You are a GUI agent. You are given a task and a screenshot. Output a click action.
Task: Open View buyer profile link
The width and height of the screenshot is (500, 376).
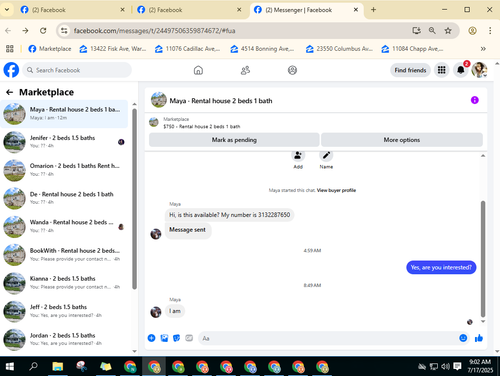(336, 190)
